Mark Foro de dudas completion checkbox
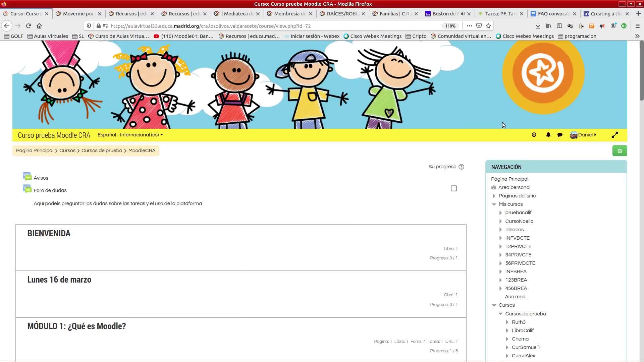Viewport: 644px width, 362px height. 454,188
